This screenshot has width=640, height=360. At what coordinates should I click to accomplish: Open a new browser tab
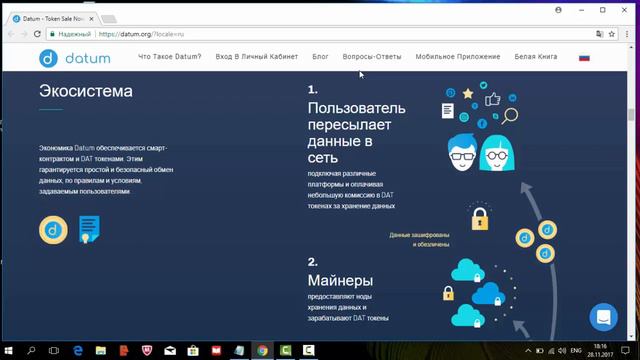tap(109, 19)
